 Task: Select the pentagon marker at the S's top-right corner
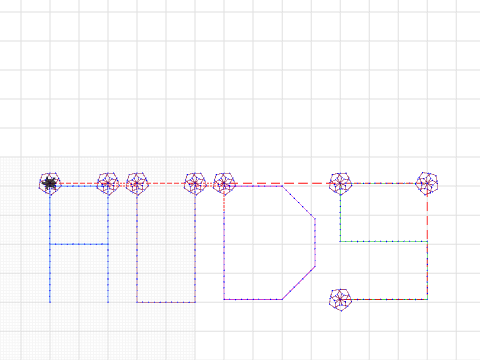point(427,183)
